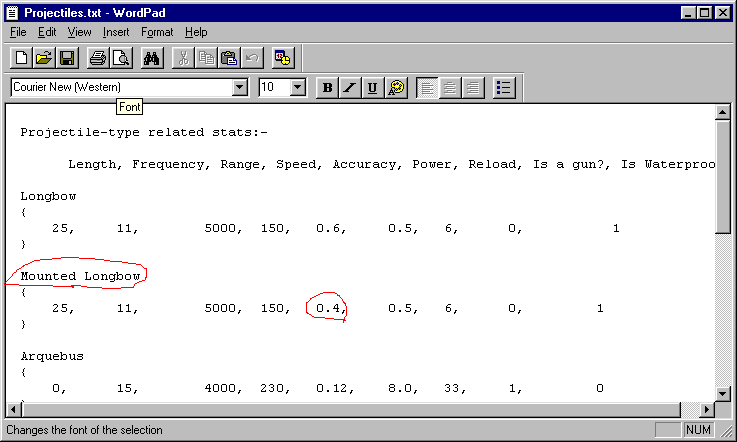This screenshot has height=442, width=737.
Task: Click the vertical scrollbar thumb
Action: click(722, 176)
